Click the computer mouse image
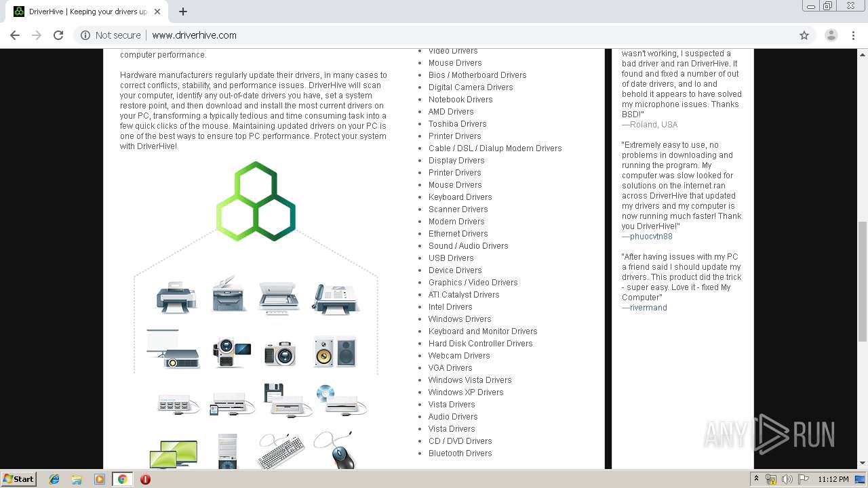868x488 pixels. [x=335, y=450]
